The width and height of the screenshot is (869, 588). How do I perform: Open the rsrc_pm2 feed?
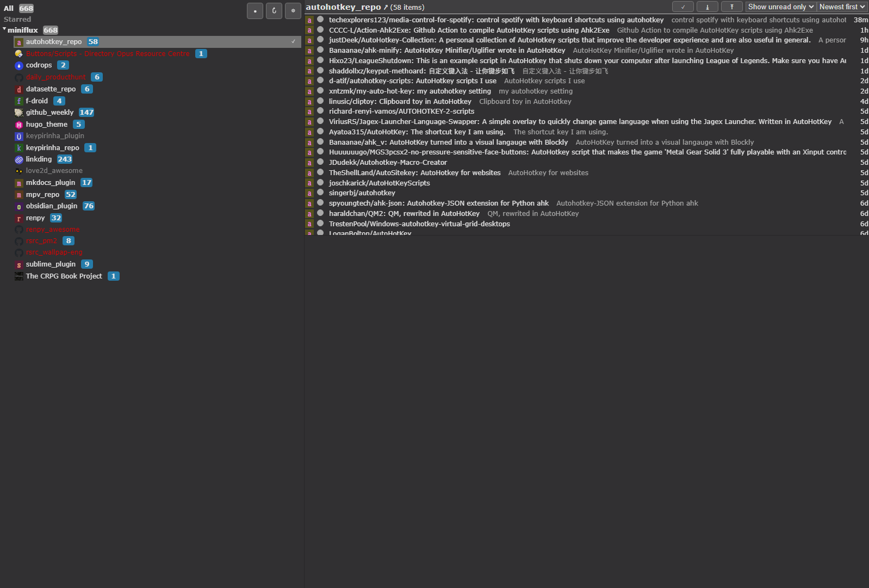click(41, 241)
